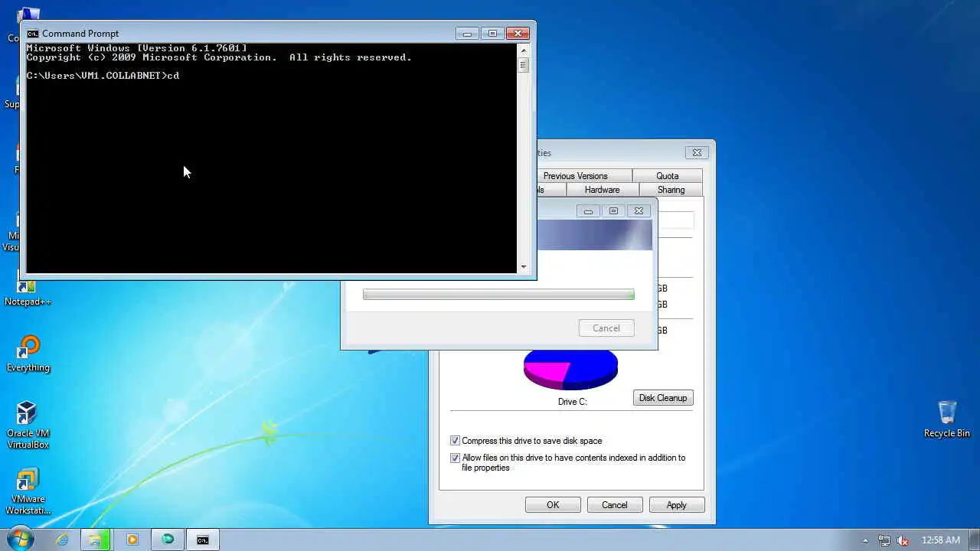Screen dimensions: 980x551
Task: Switch to the Sharing tab
Action: coord(671,190)
